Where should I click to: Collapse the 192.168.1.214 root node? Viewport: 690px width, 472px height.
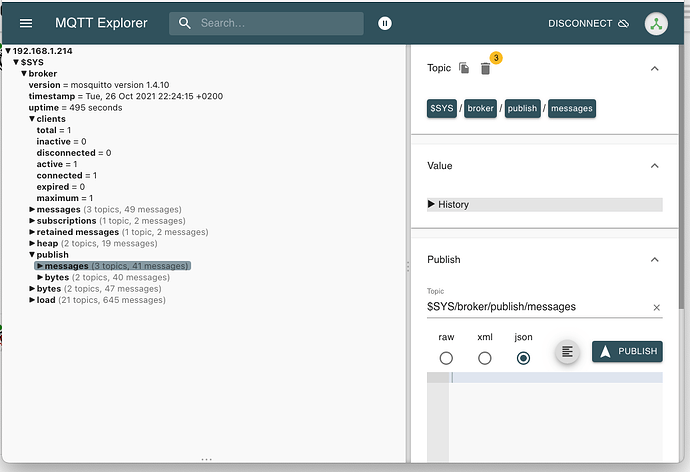click(x=7, y=51)
